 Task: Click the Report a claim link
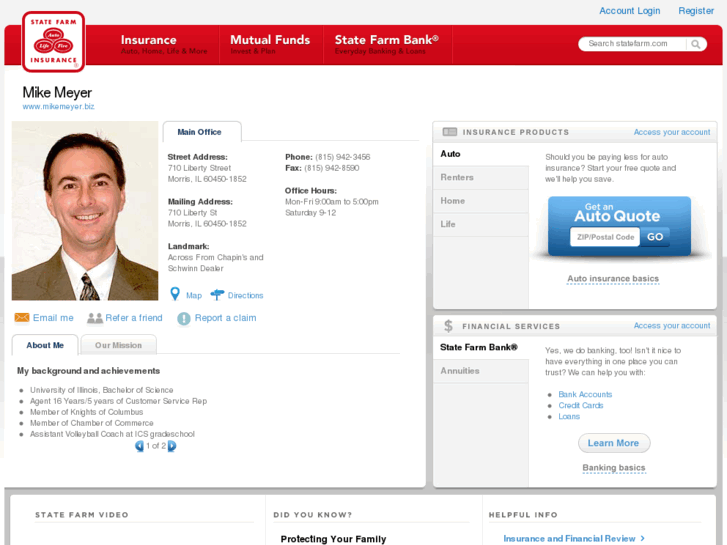click(225, 318)
